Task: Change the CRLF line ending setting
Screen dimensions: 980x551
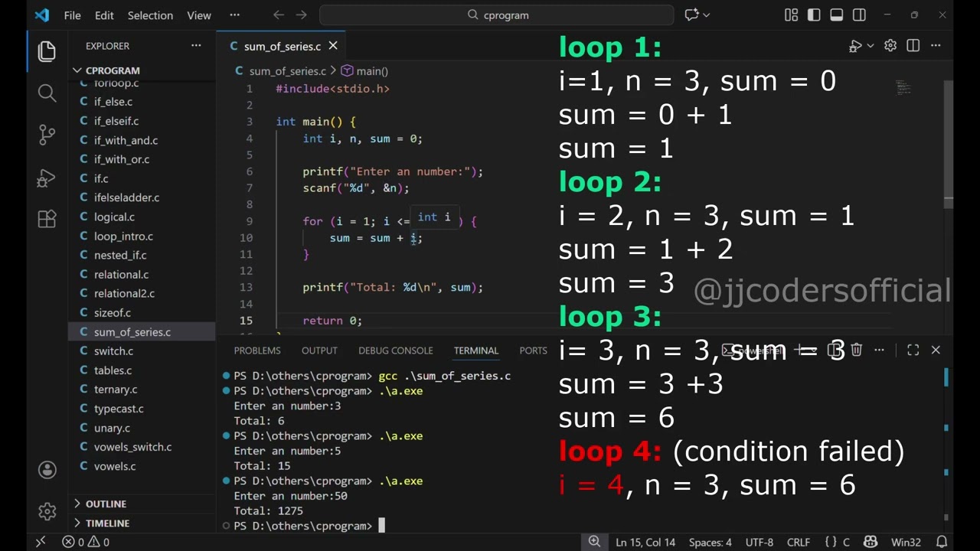Action: [x=799, y=542]
